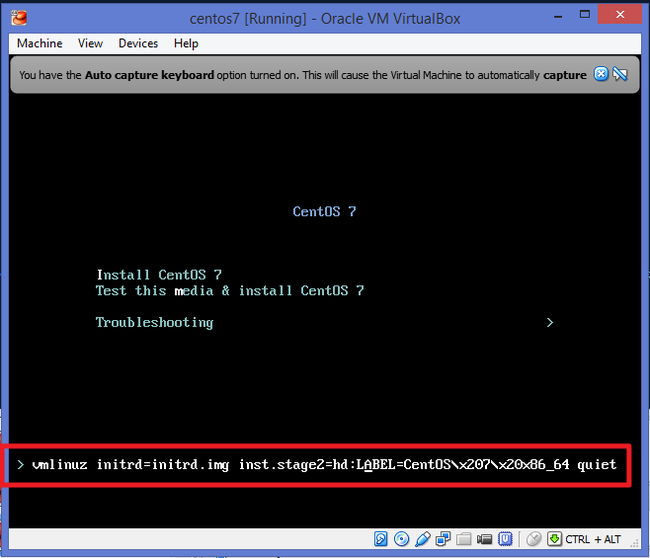Open the View menu
The height and width of the screenshot is (558, 650).
[90, 43]
